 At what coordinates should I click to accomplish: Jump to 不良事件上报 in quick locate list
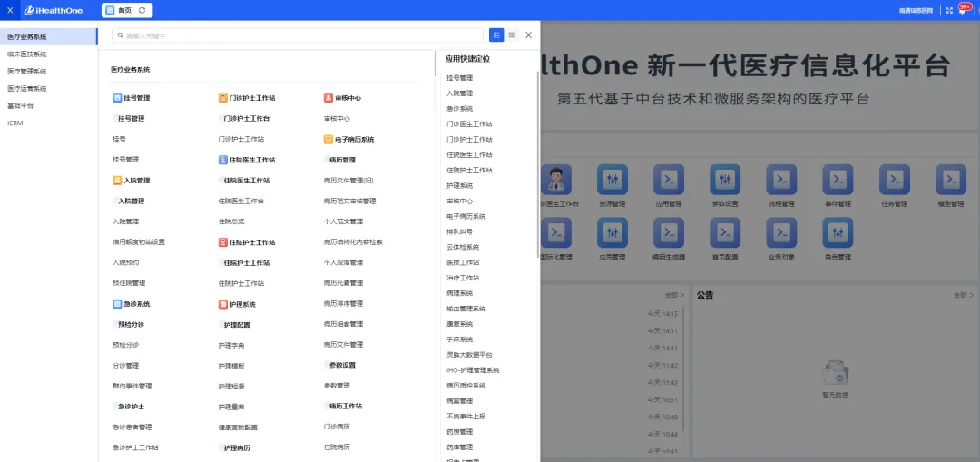pyautogui.click(x=466, y=417)
